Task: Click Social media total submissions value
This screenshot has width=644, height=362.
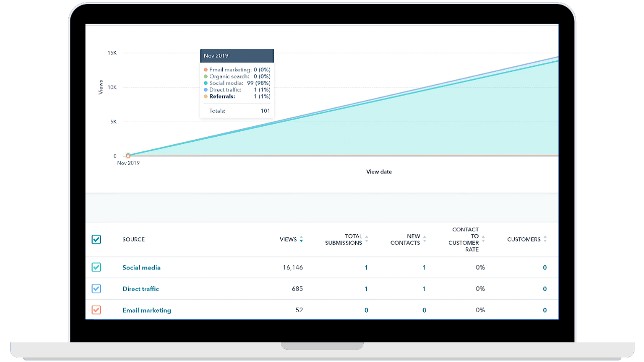Action: [366, 267]
